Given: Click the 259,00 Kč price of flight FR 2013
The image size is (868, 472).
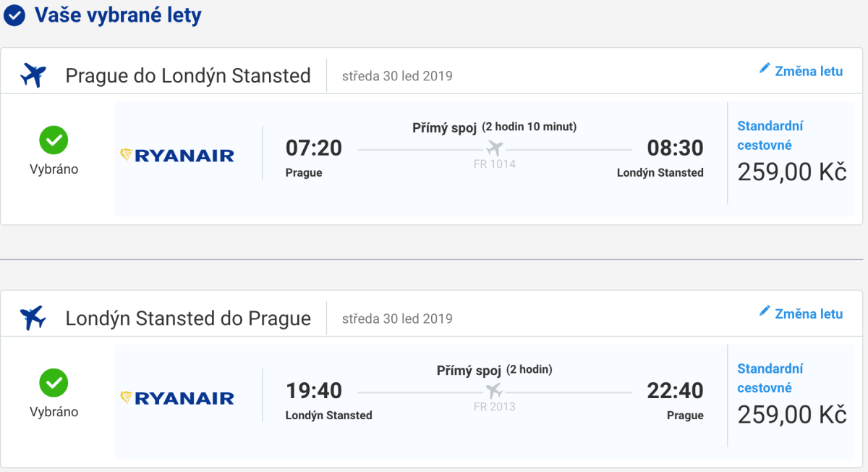Looking at the screenshot, I should 791,415.
